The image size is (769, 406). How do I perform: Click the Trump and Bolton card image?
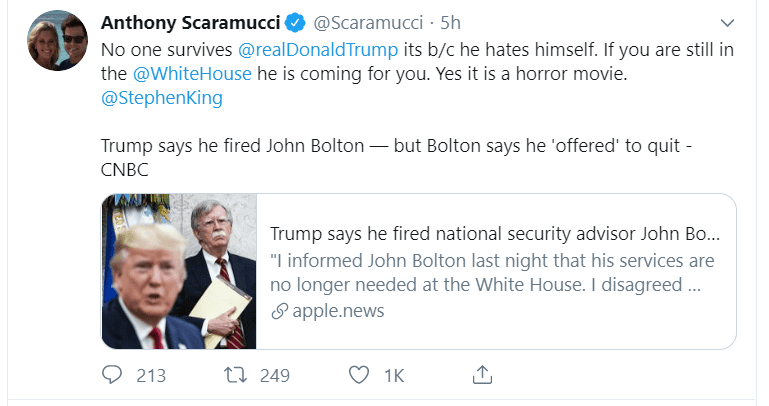(179, 271)
